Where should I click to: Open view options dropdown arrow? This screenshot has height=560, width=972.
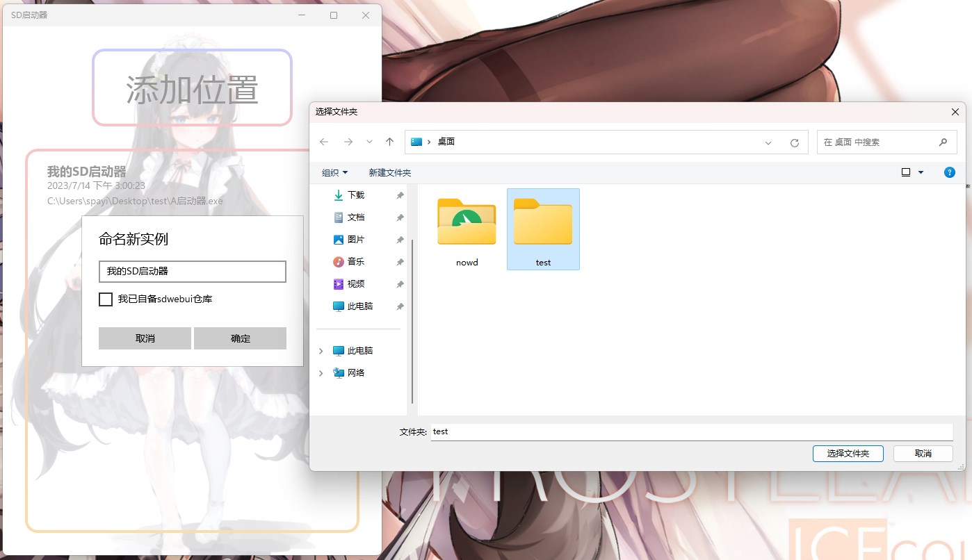pyautogui.click(x=921, y=172)
